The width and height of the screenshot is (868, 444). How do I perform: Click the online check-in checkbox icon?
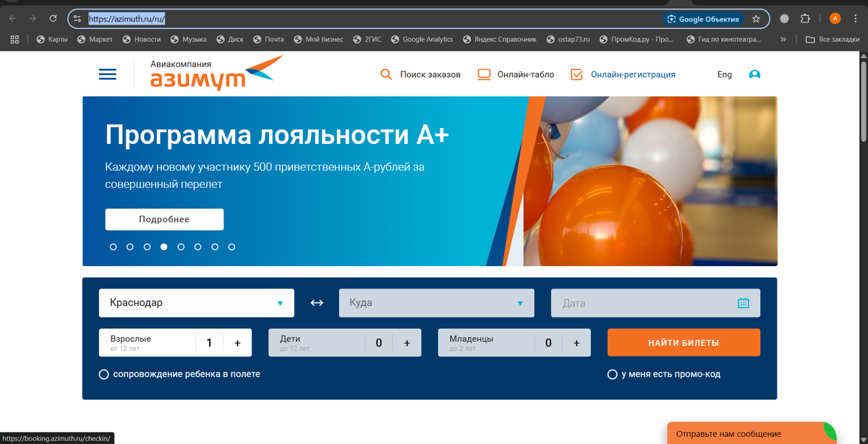576,74
